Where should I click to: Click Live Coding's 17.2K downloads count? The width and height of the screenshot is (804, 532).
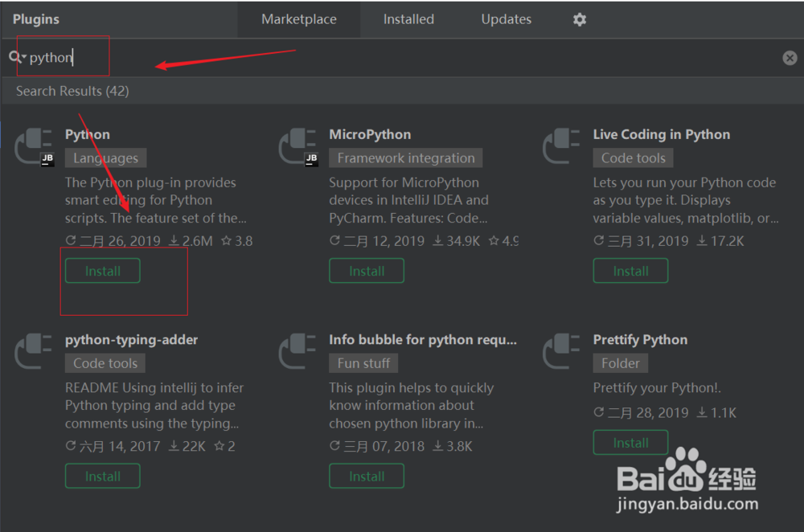tap(720, 241)
